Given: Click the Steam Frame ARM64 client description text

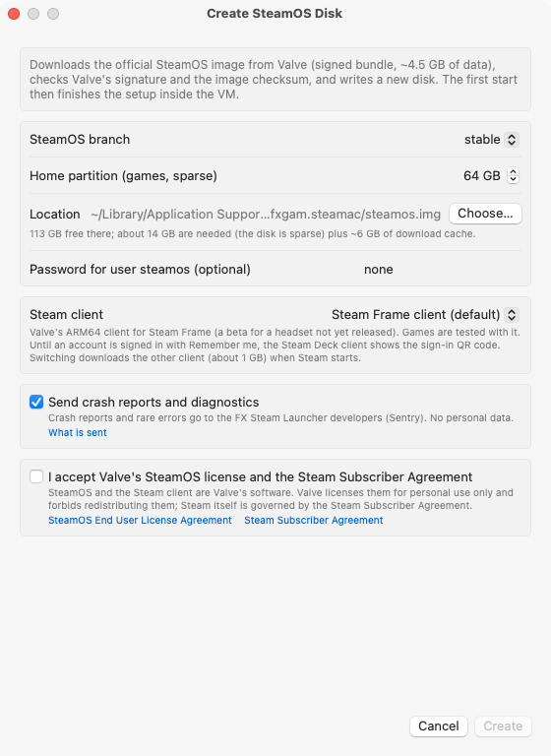Looking at the screenshot, I should 275,346.
